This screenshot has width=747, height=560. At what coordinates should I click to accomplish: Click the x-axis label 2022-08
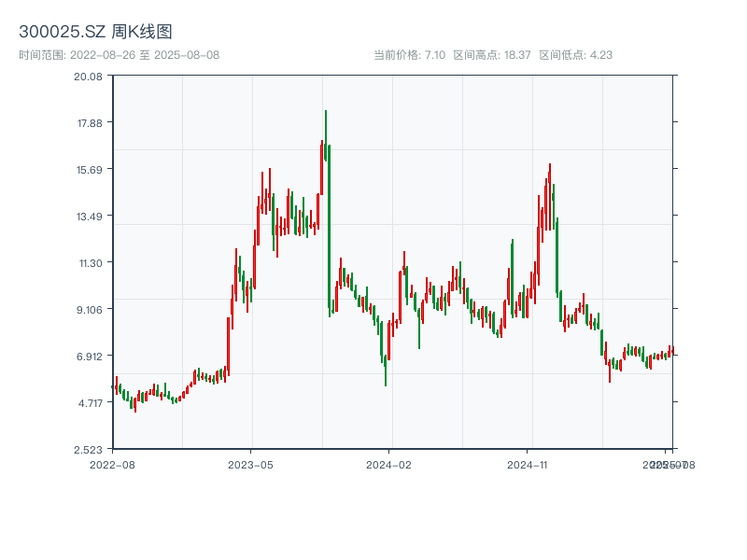click(x=112, y=465)
